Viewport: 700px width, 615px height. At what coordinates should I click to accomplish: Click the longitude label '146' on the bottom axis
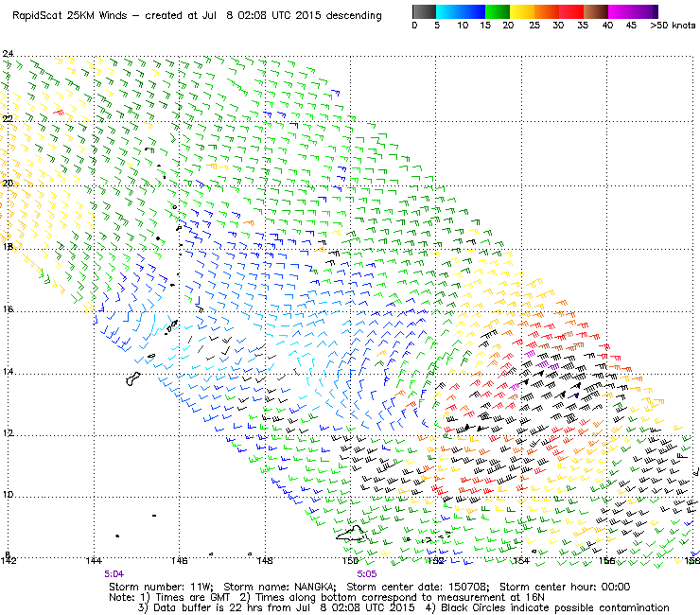[x=179, y=561]
